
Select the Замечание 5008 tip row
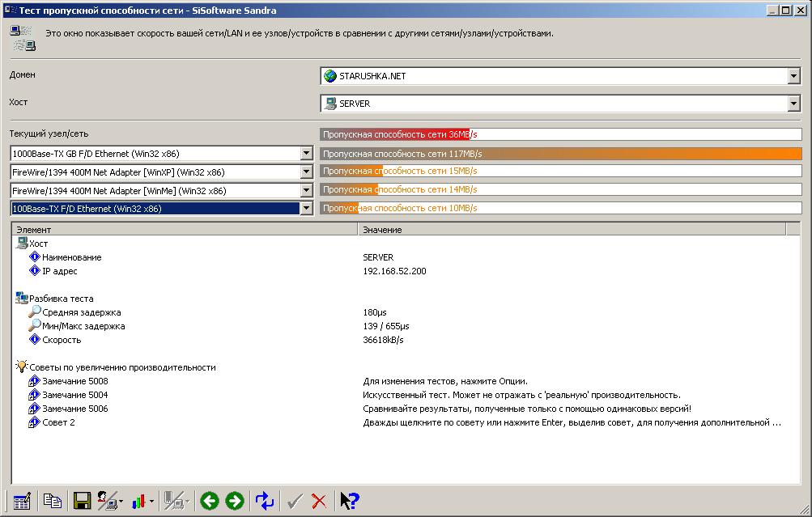tap(74, 381)
